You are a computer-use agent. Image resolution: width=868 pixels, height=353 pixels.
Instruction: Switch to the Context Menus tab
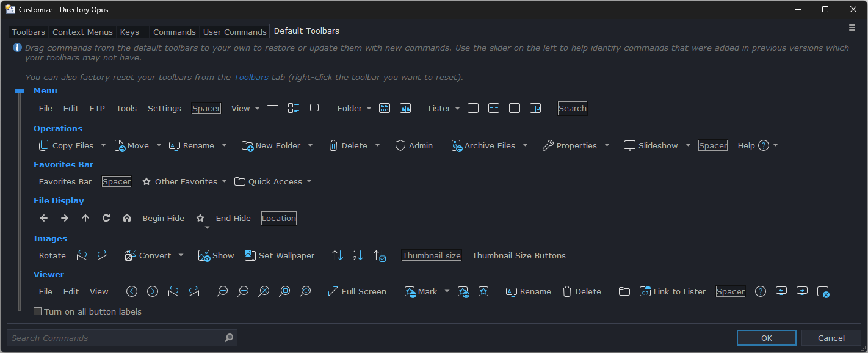tap(82, 32)
